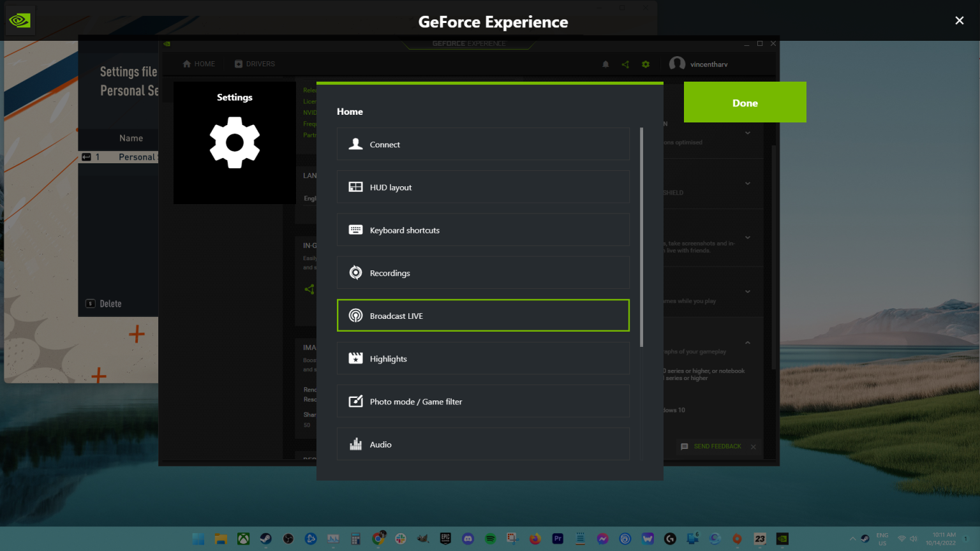The height and width of the screenshot is (551, 980).
Task: Expand the SHIELD section chevron
Action: [748, 184]
